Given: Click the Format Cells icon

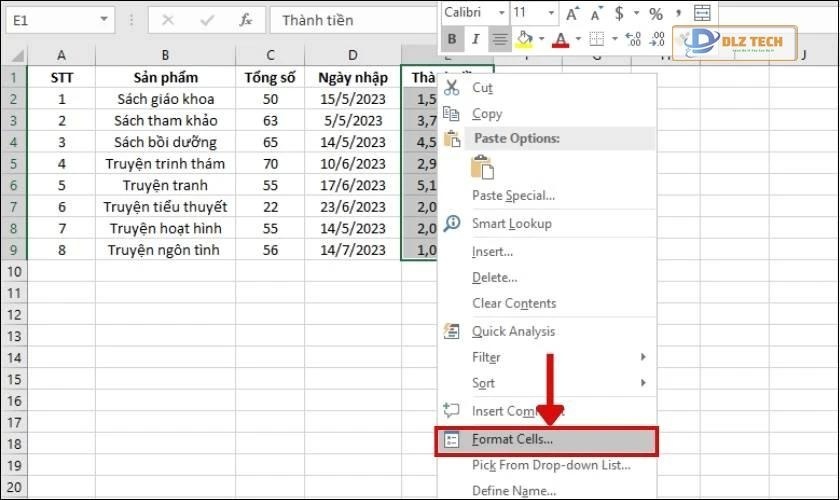Looking at the screenshot, I should point(452,440).
